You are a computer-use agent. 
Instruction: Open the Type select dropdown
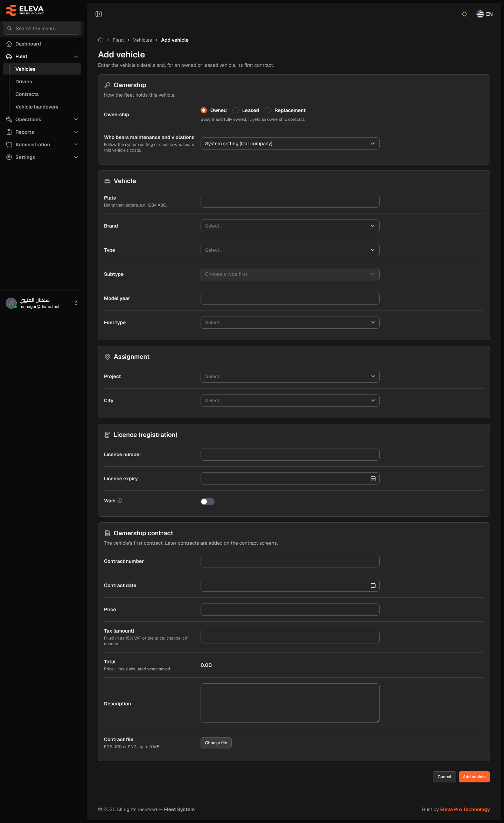coord(290,250)
